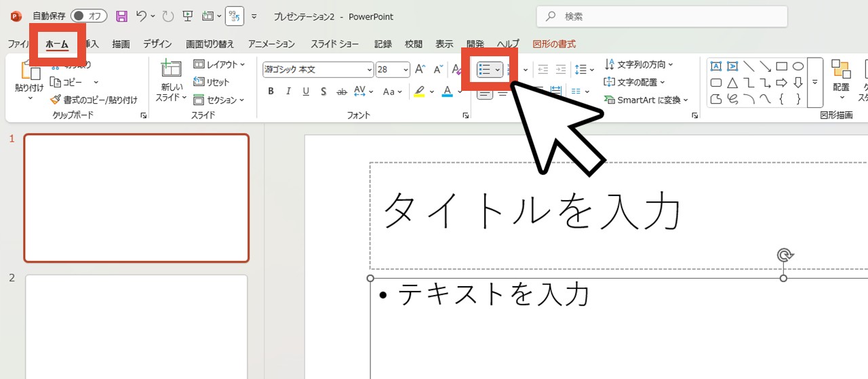Open the Transitions ribbon tab
Viewport: 868px width, 379px height.
click(210, 44)
